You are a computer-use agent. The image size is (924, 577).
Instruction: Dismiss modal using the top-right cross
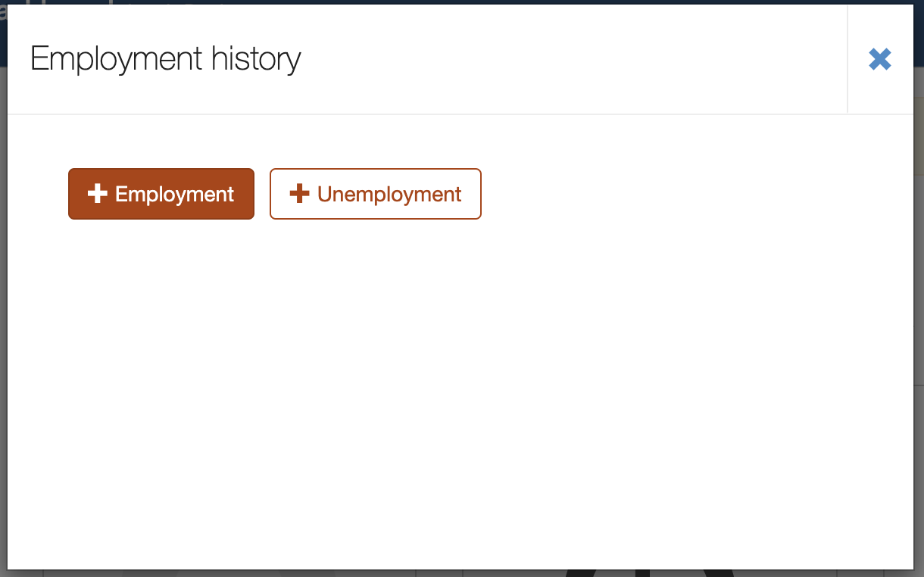[880, 59]
